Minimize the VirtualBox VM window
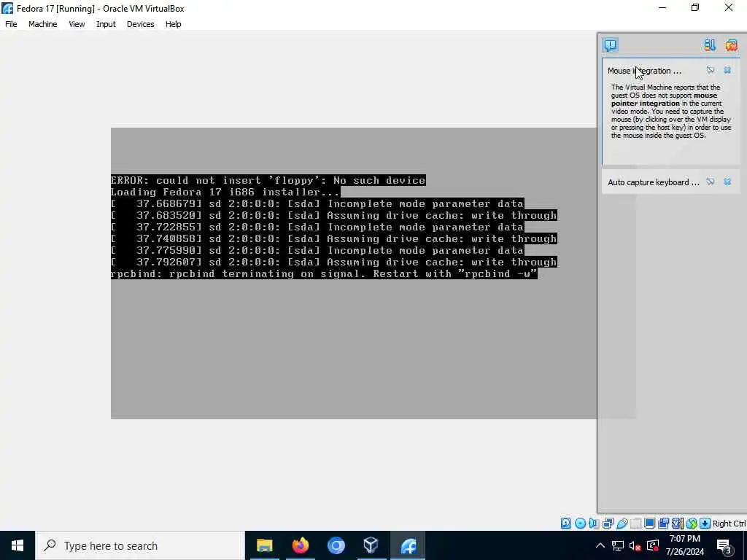747x560 pixels. (662, 7)
